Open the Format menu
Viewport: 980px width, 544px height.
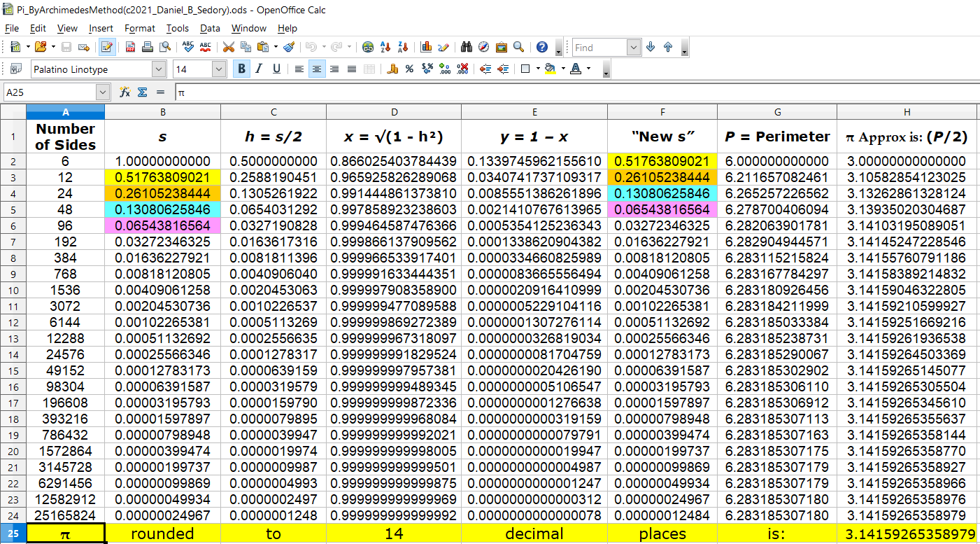tap(140, 28)
